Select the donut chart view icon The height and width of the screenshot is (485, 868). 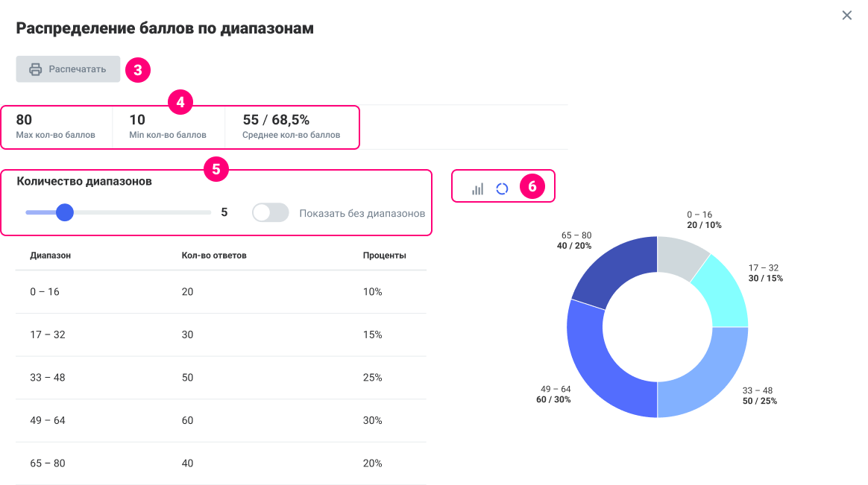coord(502,188)
